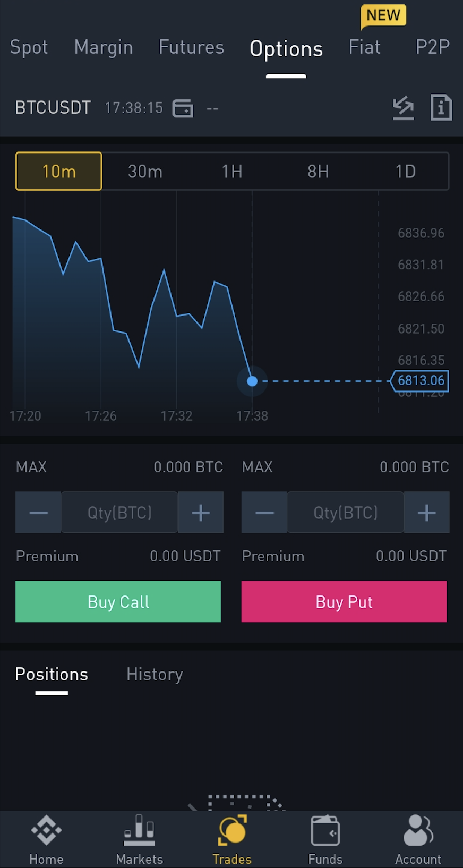Viewport: 463px width, 868px height.
Task: Tap the pink Buy Put button
Action: [x=344, y=601]
